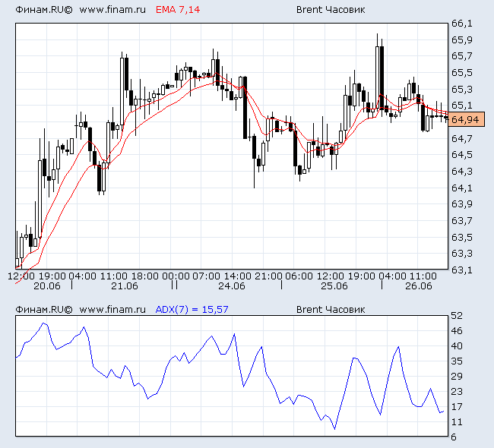Select the 24.06 date marker on time axis
Screen dimensions: 494x448
click(231, 286)
